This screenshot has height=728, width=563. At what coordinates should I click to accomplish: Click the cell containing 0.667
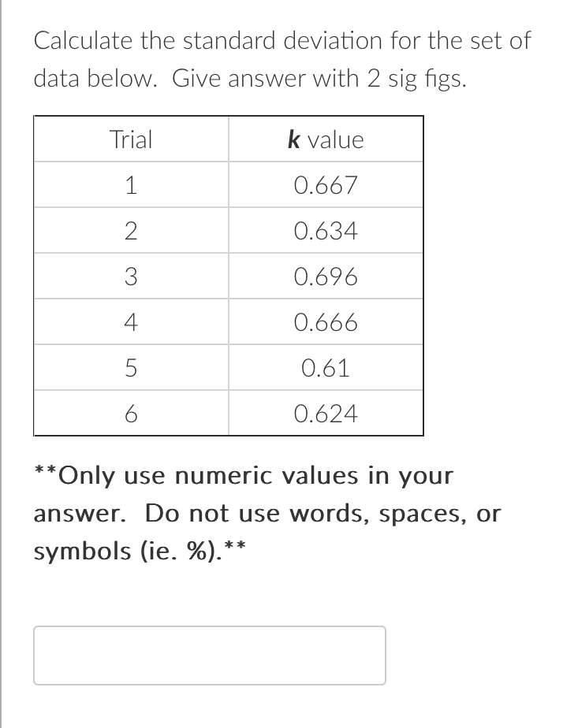click(x=326, y=185)
